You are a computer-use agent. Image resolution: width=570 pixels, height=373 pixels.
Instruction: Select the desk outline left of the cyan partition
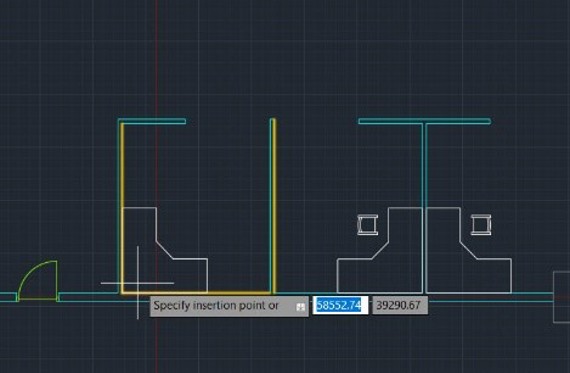coord(380,250)
